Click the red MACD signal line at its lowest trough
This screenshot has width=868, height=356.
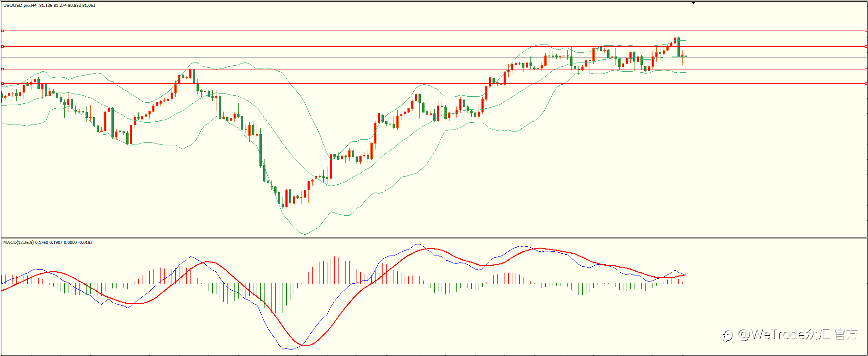[306, 345]
